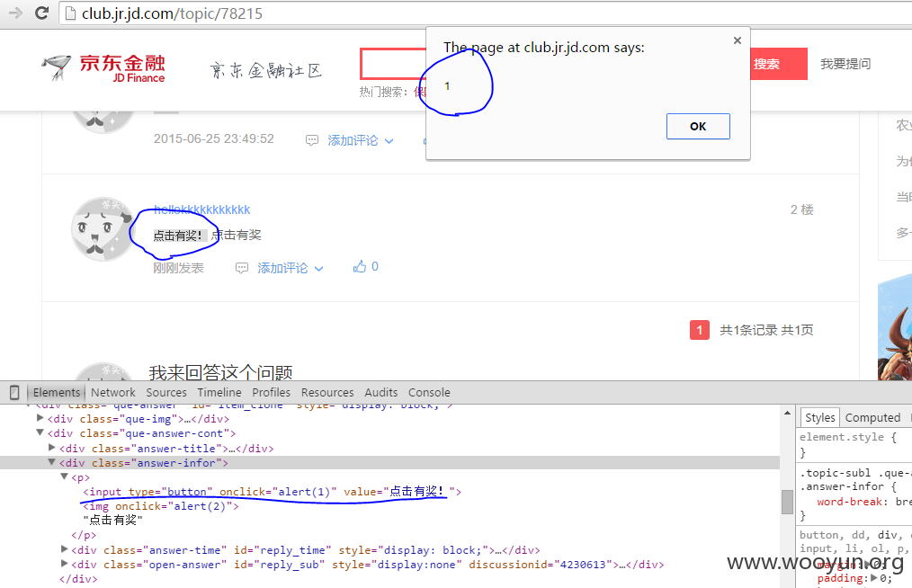Select the "点击有奖" text node in DOM
Screen dimensions: 912x588
[x=112, y=520]
